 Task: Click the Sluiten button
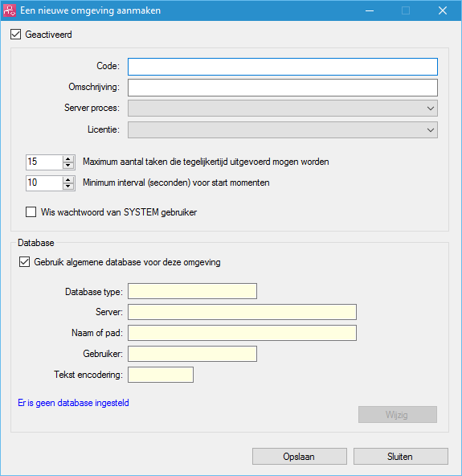[x=400, y=456]
